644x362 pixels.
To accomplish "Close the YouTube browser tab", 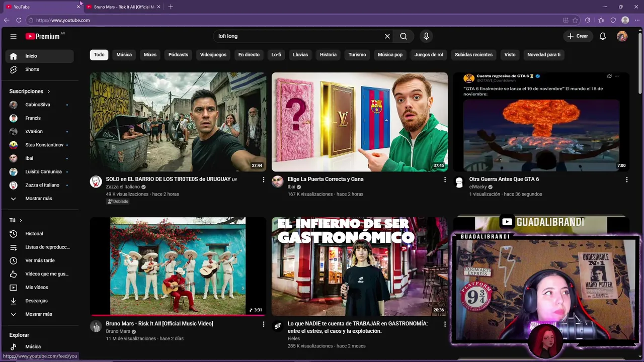I will [x=78, y=7].
